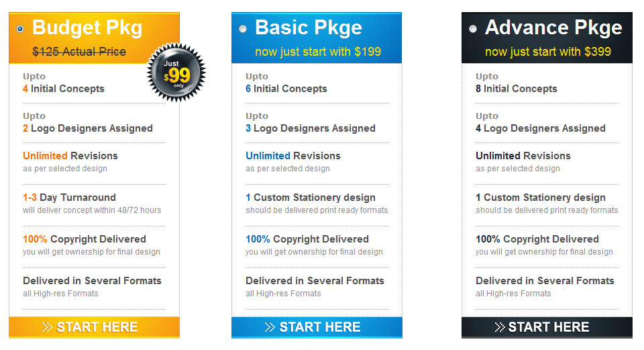Click START HERE button under Basic package
644x350 pixels.
(317, 327)
